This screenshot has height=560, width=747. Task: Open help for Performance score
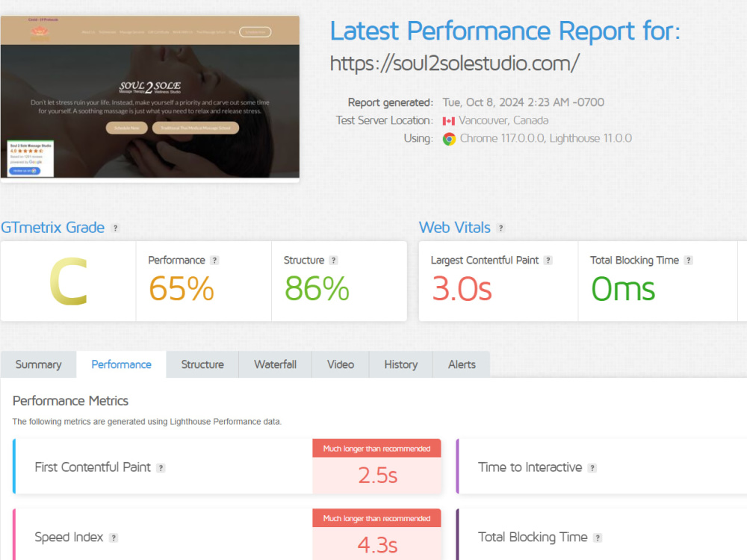[x=215, y=261]
